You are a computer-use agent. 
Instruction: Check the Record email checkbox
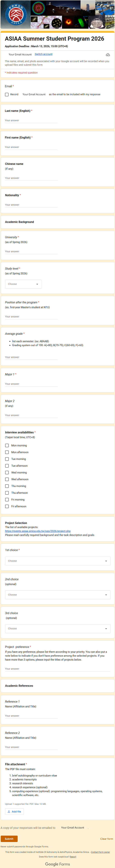(x=7, y=94)
